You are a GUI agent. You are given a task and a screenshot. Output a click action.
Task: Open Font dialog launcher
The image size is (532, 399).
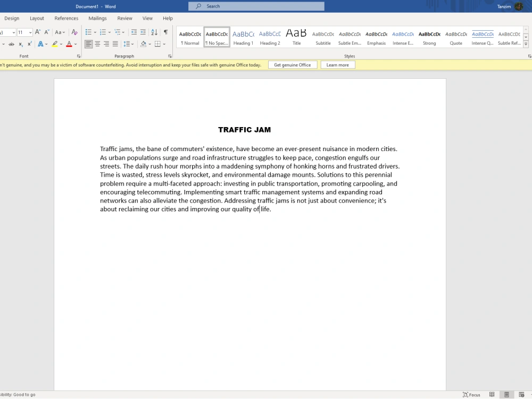pos(79,56)
